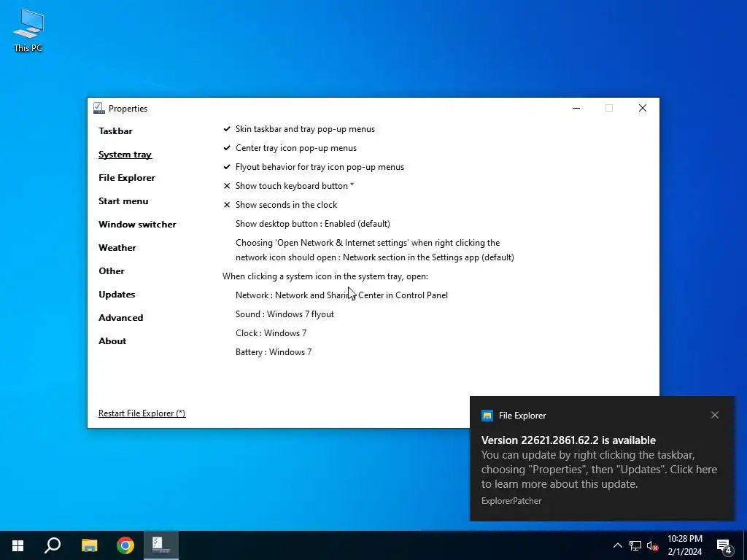Viewport: 747px width, 560px height.
Task: Open the Windows Start button
Action: (18, 545)
